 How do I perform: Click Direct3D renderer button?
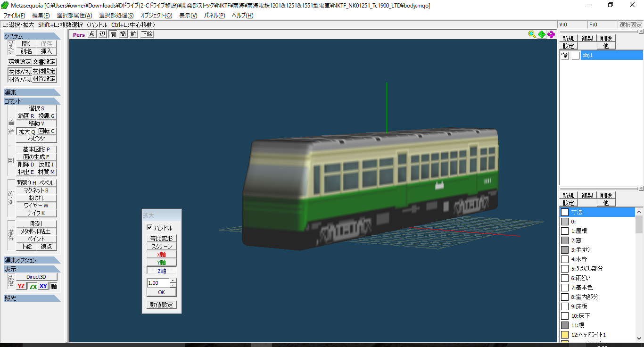[x=36, y=277]
